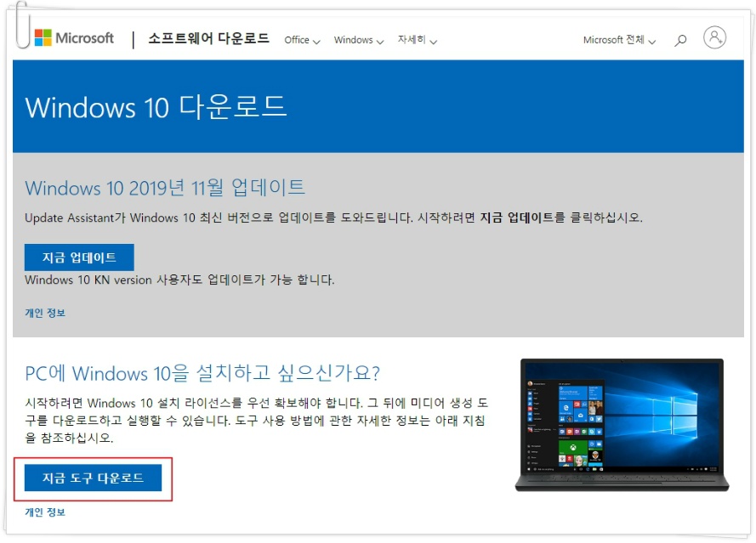Open 개인 정보 link under update section

45,313
